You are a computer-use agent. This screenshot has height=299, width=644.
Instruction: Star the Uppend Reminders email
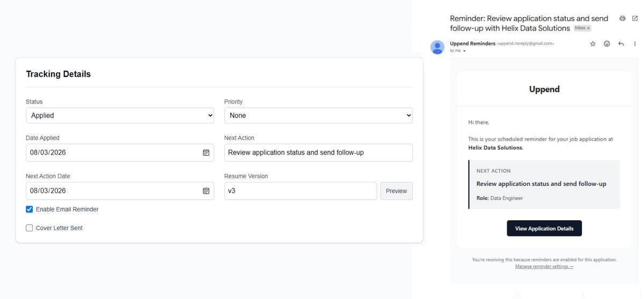593,43
